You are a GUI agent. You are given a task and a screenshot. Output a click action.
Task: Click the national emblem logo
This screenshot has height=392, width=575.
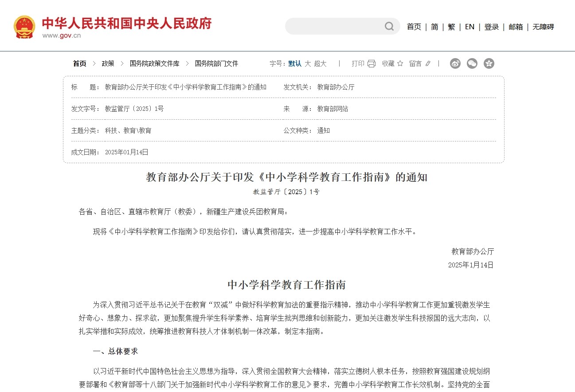click(24, 27)
